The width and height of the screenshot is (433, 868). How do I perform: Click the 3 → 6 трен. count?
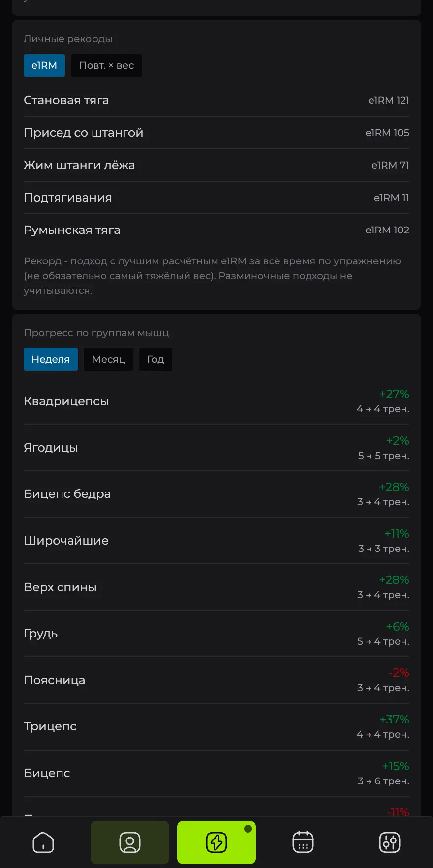coord(383,781)
